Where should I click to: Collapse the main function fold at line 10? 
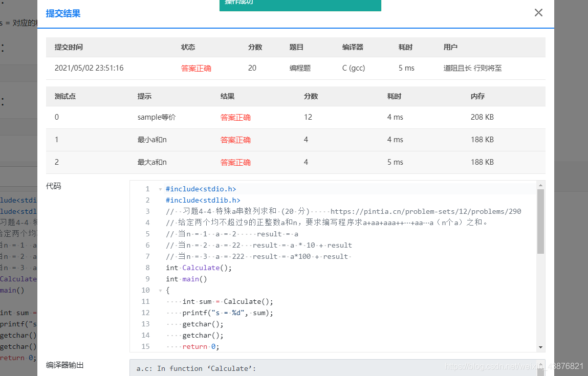pyautogui.click(x=160, y=290)
